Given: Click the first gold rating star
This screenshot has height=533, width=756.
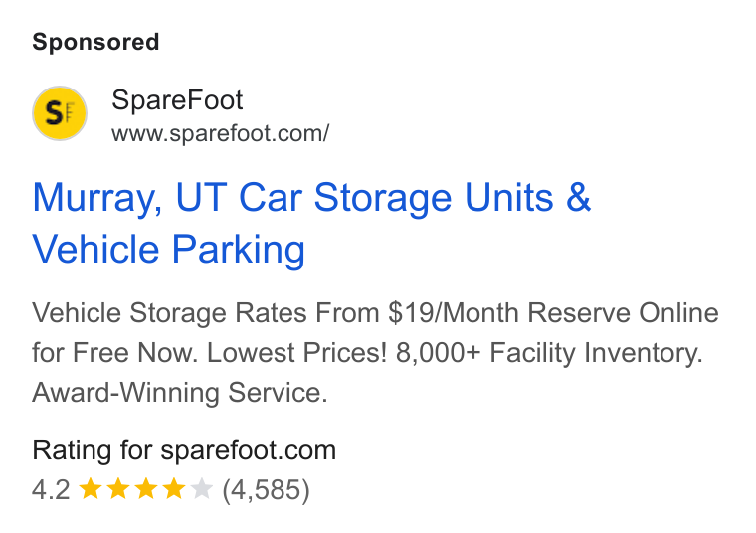Looking at the screenshot, I should point(90,489).
